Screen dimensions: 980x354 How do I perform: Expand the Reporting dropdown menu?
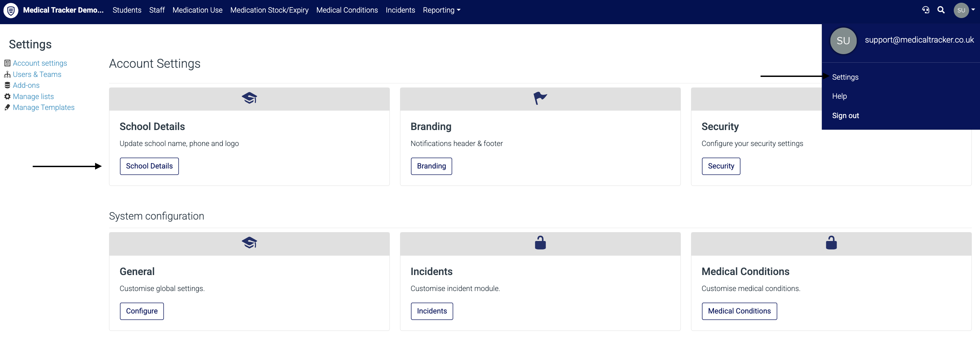pos(441,10)
